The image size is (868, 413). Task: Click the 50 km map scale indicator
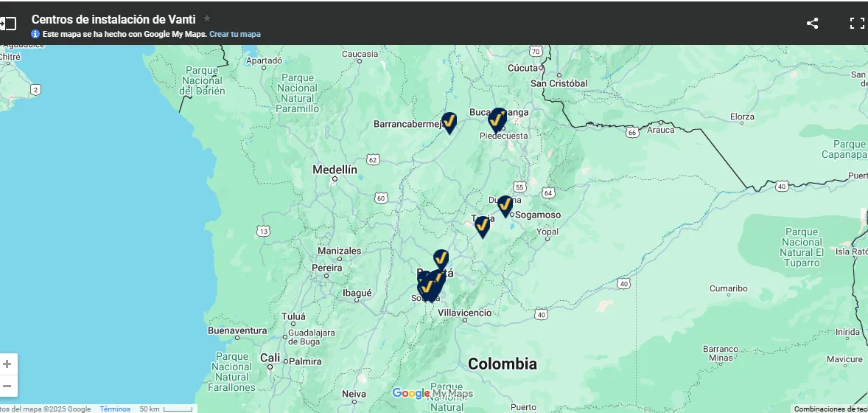point(166,409)
